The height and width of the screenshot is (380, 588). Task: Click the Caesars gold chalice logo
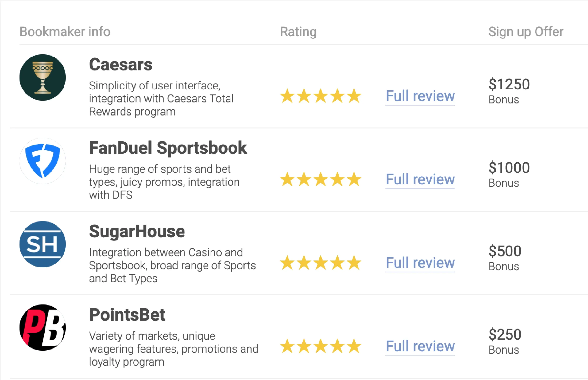[43, 77]
